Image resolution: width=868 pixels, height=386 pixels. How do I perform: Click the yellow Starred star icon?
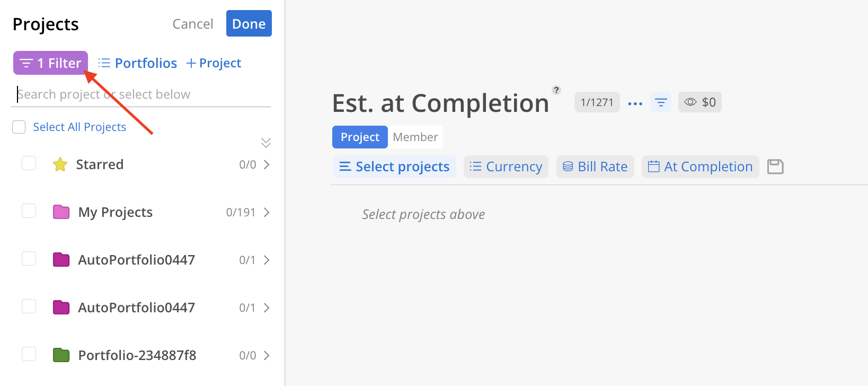click(60, 164)
